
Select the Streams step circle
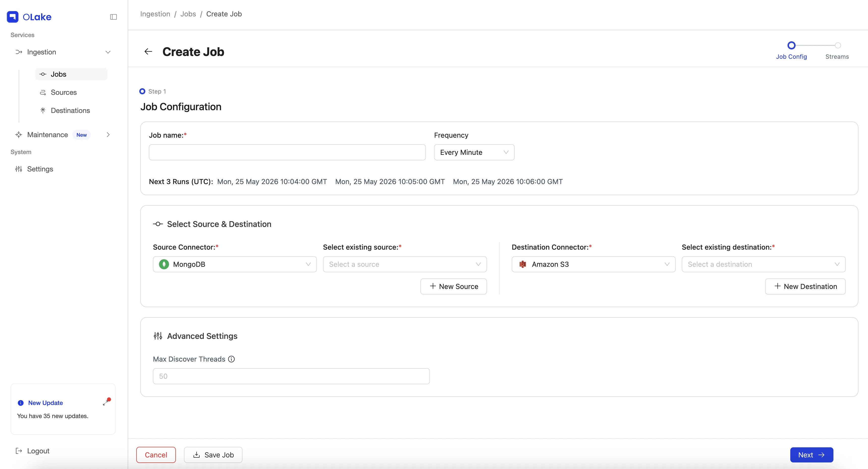[x=838, y=45]
